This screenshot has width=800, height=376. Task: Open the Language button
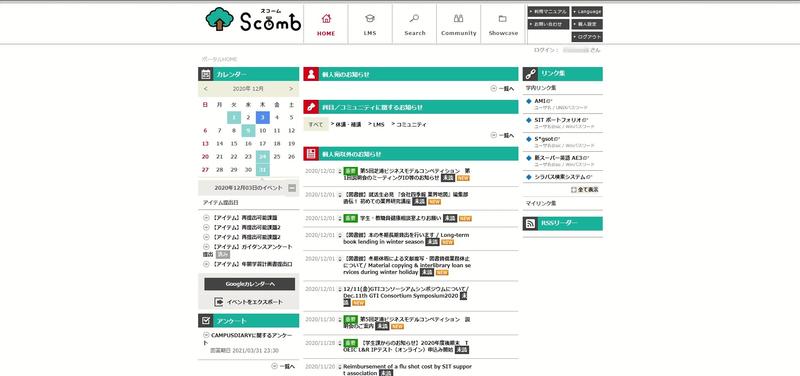(587, 11)
